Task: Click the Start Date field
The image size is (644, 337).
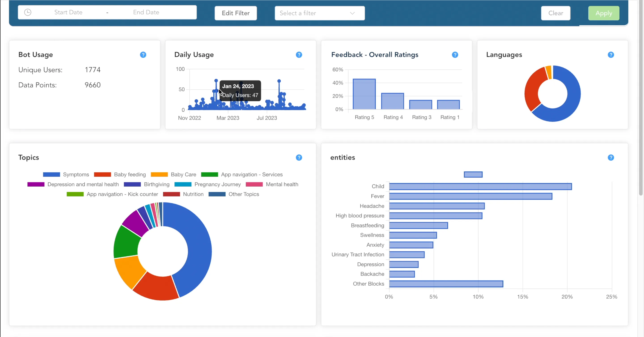Action: (x=68, y=12)
